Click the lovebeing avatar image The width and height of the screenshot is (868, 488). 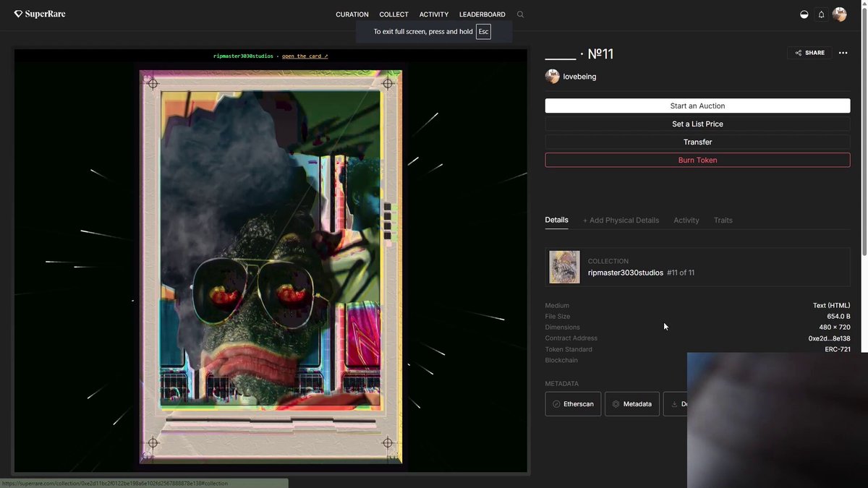(553, 77)
